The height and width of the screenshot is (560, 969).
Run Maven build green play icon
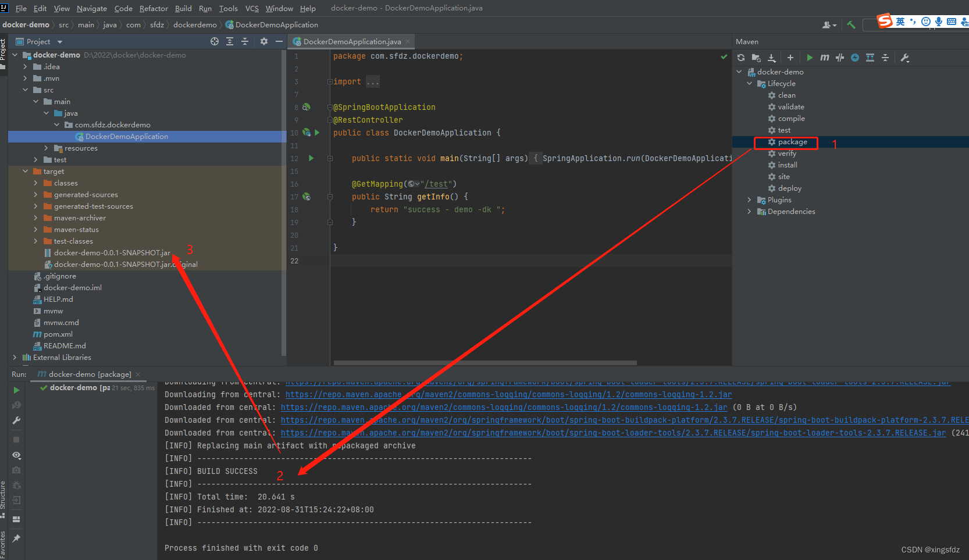[x=810, y=58]
